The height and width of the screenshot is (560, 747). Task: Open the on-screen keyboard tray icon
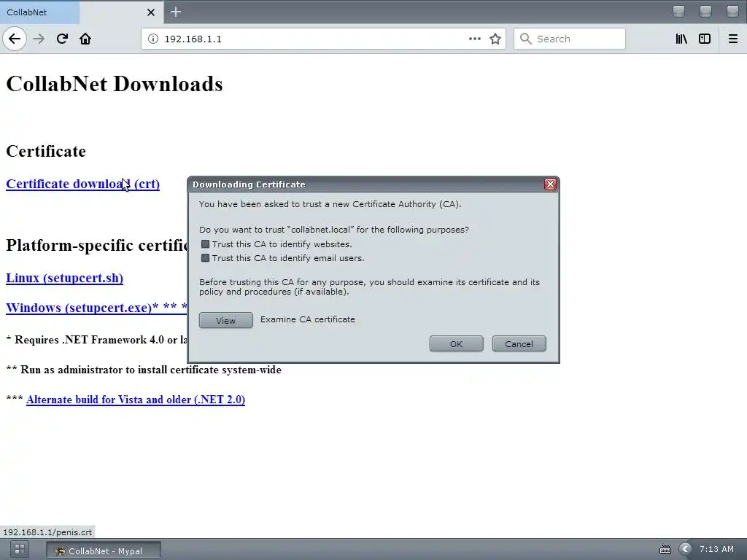665,550
